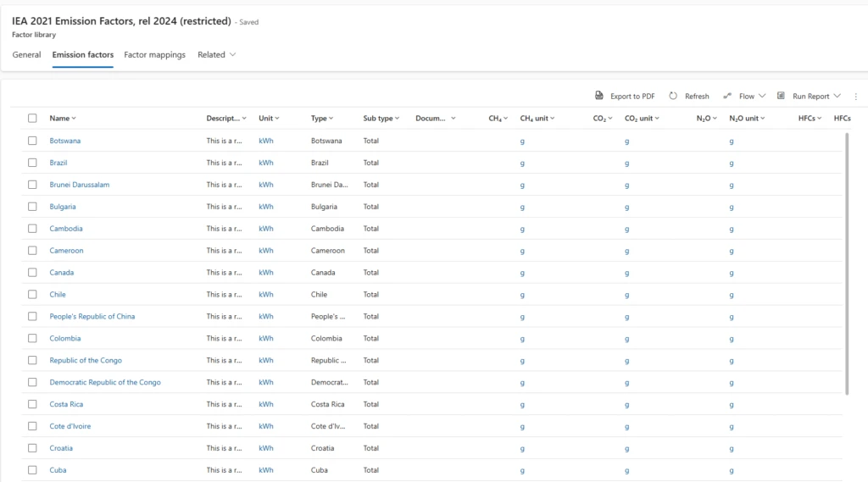Click the kWh unit link for Chile

[266, 295]
